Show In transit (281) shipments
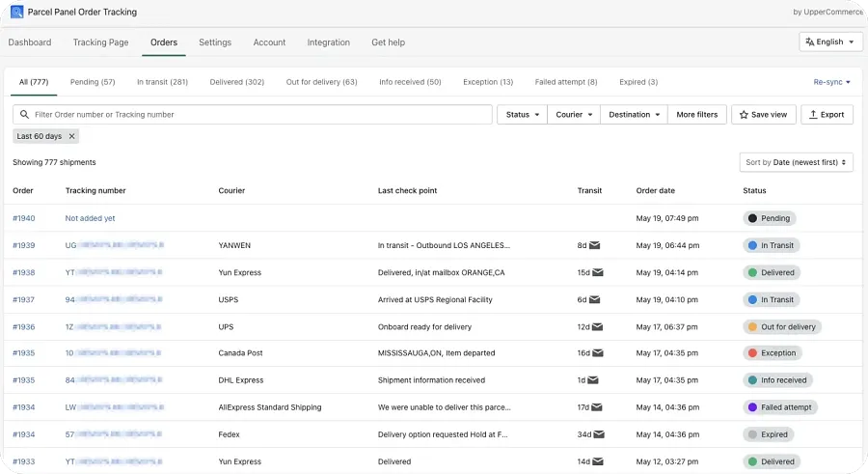The height and width of the screenshot is (474, 868). 162,82
